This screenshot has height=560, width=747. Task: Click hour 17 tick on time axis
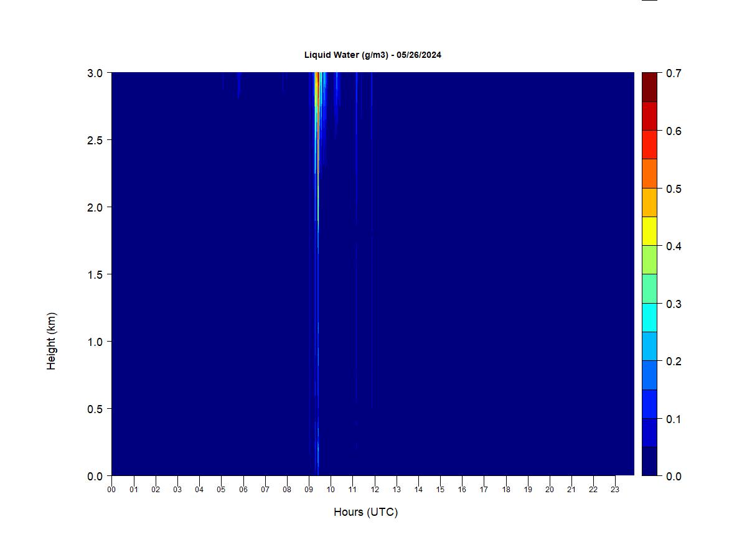click(x=484, y=489)
